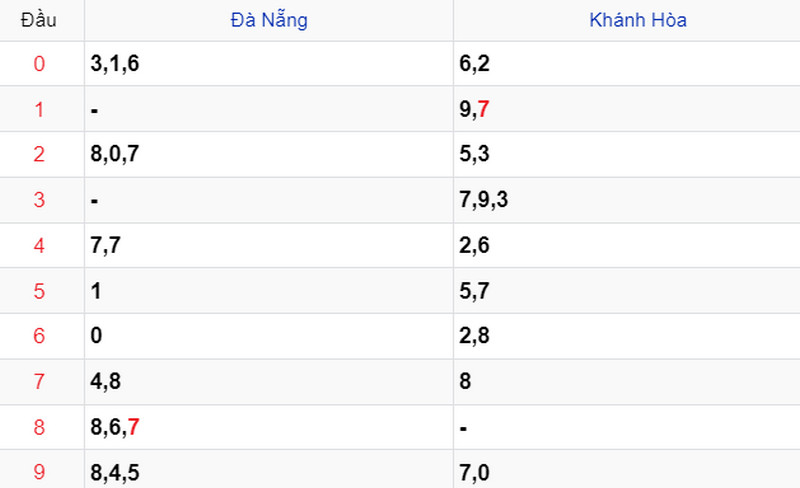Viewport: 800px width, 488px height.
Task: Open the Đà Nẵng column link
Action: pos(269,20)
